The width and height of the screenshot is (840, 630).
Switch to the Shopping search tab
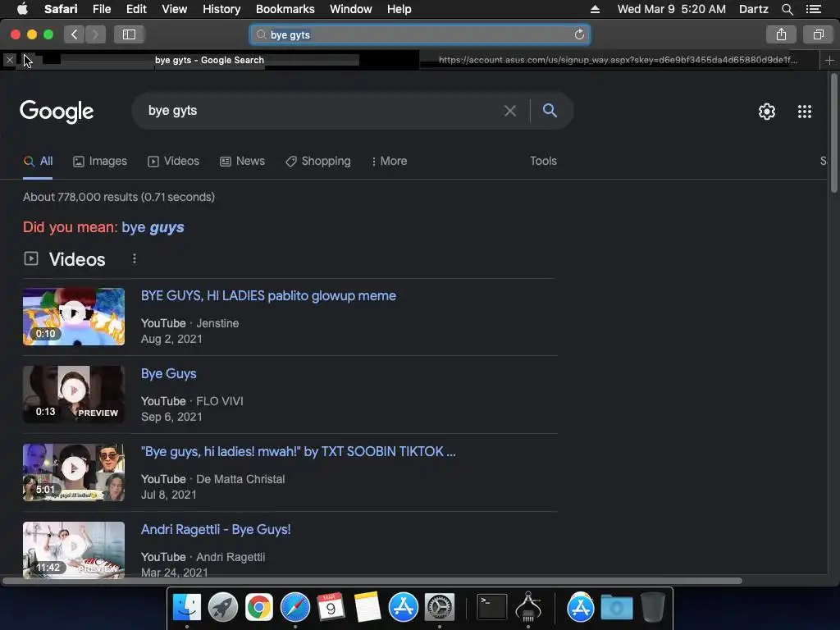pyautogui.click(x=318, y=162)
